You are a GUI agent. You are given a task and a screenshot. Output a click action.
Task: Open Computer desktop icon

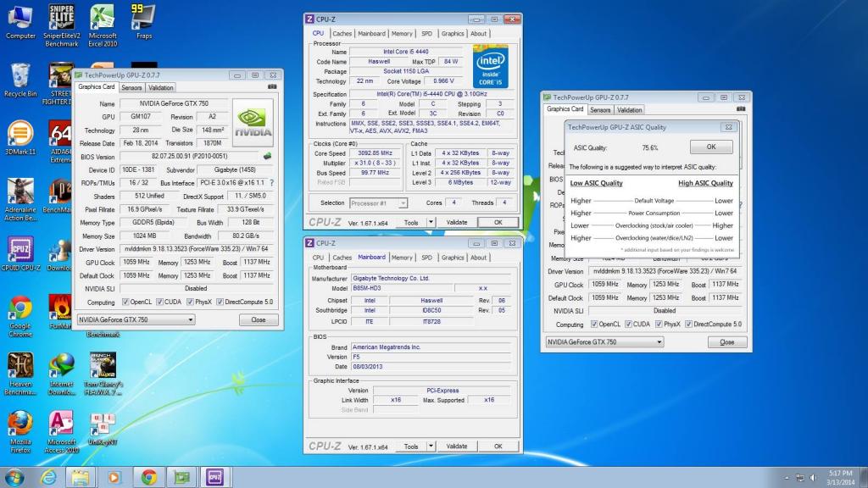[x=20, y=22]
